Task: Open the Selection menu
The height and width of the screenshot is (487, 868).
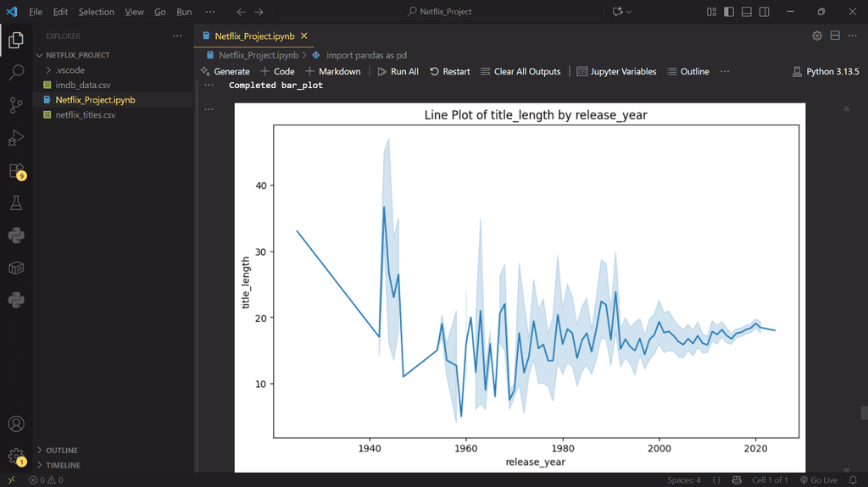Action: click(96, 12)
